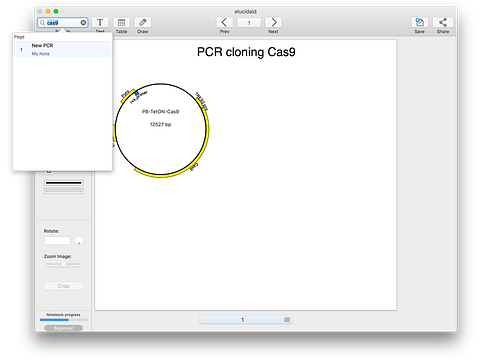Select the thick black line style
This screenshot has height=360, width=480.
64,183
